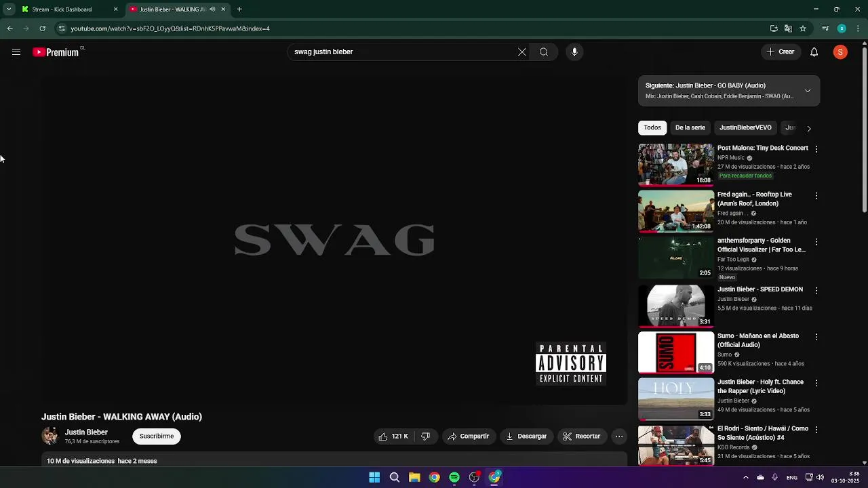Viewport: 868px width, 488px height.
Task: Open Justin Bieber channel avatar
Action: tap(50, 436)
